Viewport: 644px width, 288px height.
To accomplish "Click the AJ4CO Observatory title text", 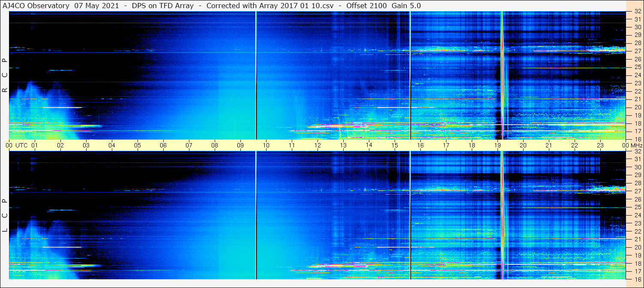I will pyautogui.click(x=36, y=5).
